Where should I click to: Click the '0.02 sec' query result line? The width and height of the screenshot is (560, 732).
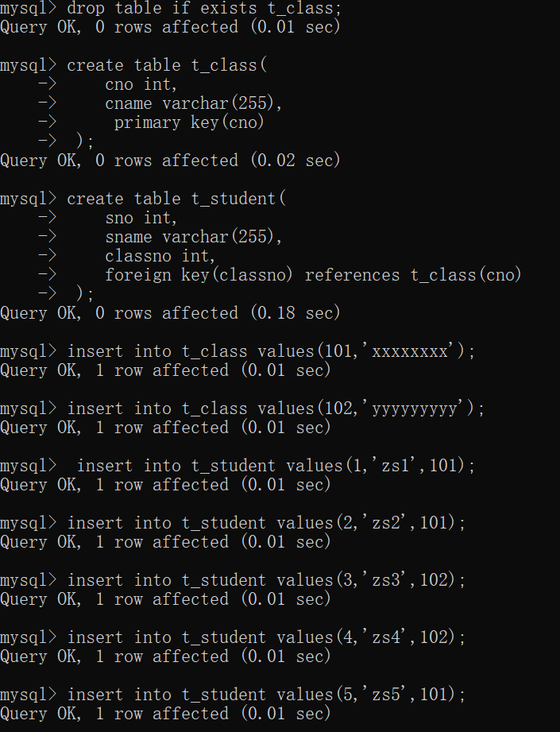point(170,161)
